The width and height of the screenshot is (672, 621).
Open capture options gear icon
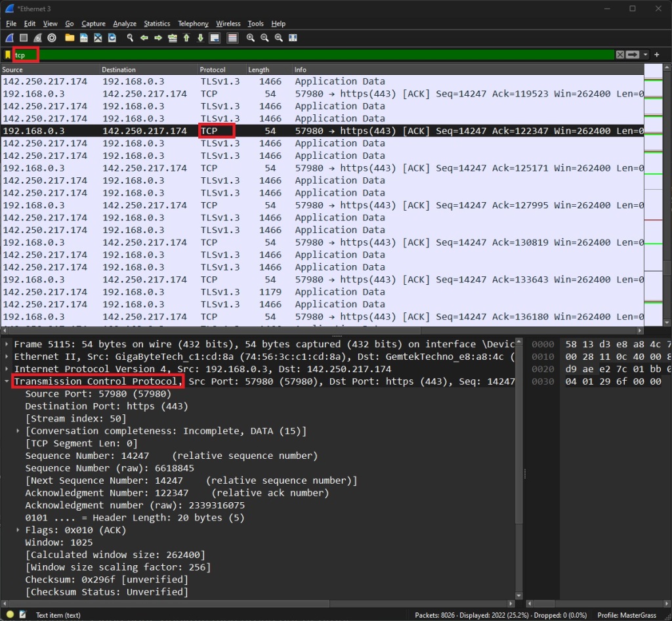[x=52, y=38]
